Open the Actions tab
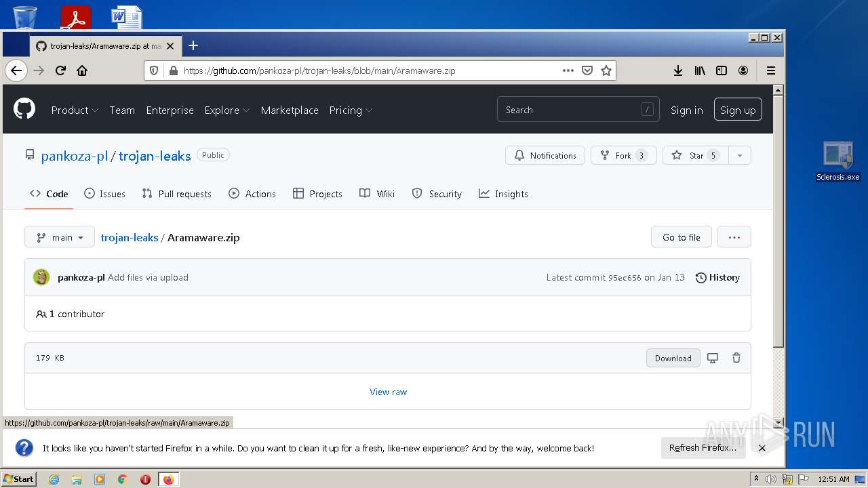This screenshot has height=488, width=868. [x=252, y=194]
